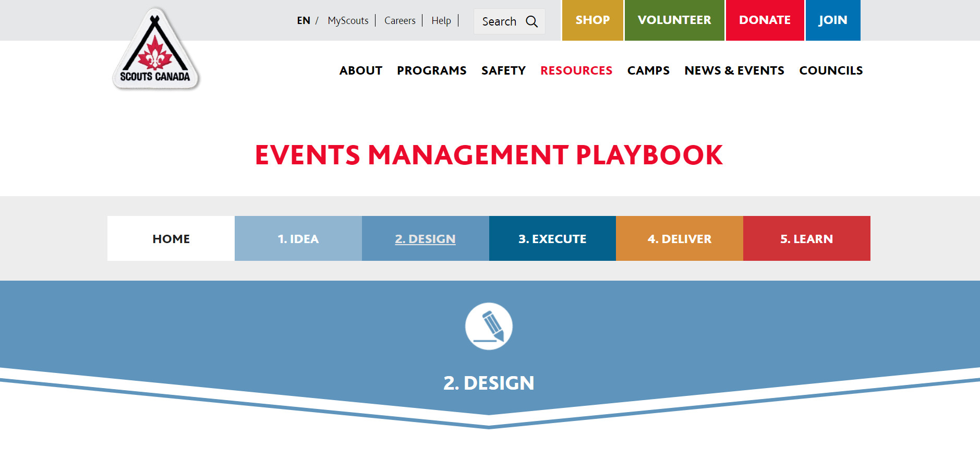Open the Help link
This screenshot has width=980, height=458.
pyautogui.click(x=441, y=21)
